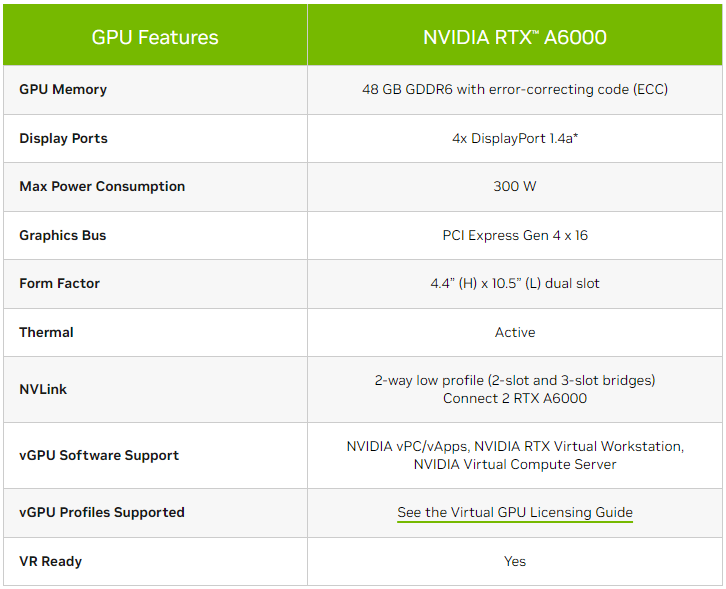This screenshot has height=589, width=726.
Task: Click the Connect 2 RTX A6000 text
Action: click(x=515, y=399)
